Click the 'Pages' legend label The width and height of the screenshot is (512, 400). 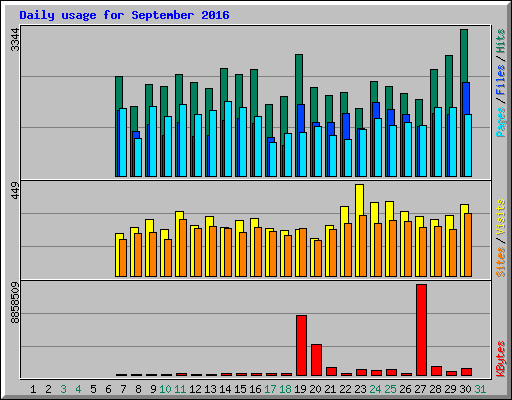501,122
